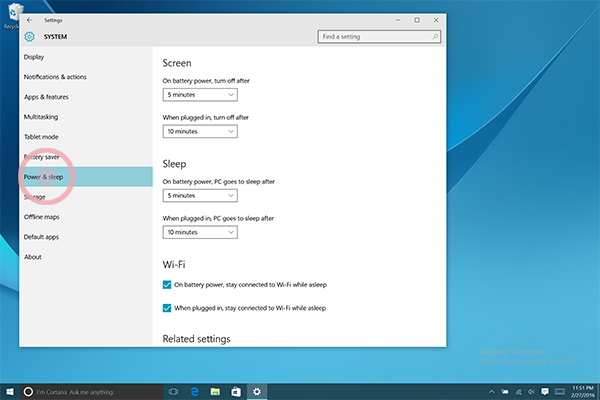Image resolution: width=600 pixels, height=400 pixels.
Task: Select Power & sleep in sidebar
Action: (86, 177)
